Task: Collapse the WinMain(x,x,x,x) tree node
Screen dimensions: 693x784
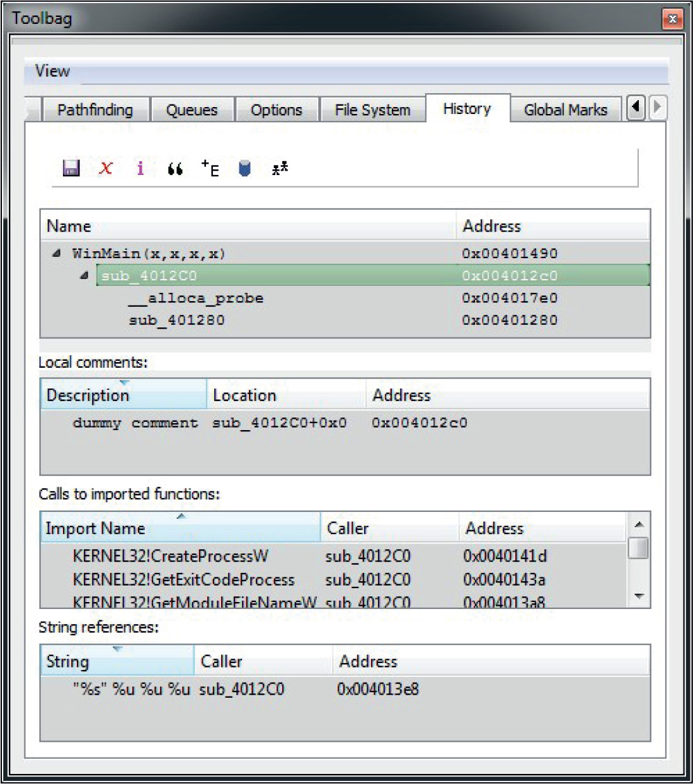Action: pyautogui.click(x=57, y=253)
